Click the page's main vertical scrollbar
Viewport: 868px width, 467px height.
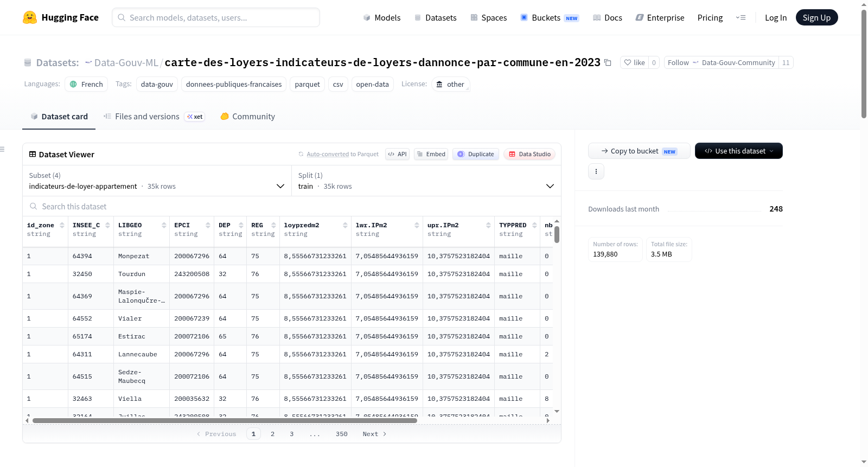[864, 63]
